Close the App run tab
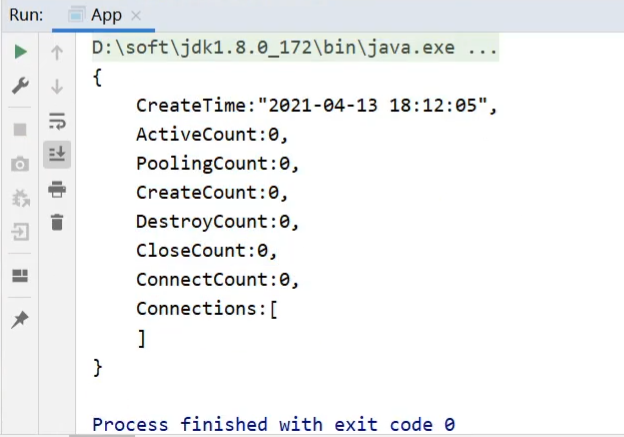The width and height of the screenshot is (624, 437). pos(136,16)
